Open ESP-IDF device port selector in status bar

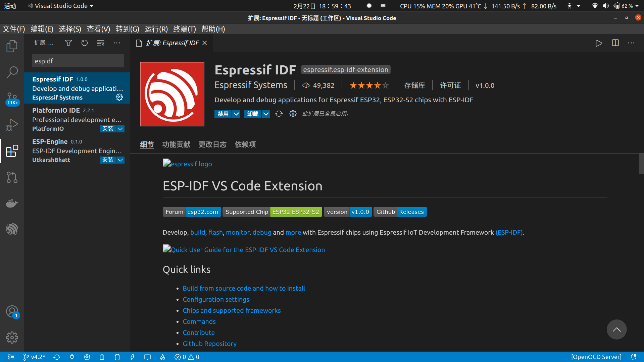(x=72, y=357)
